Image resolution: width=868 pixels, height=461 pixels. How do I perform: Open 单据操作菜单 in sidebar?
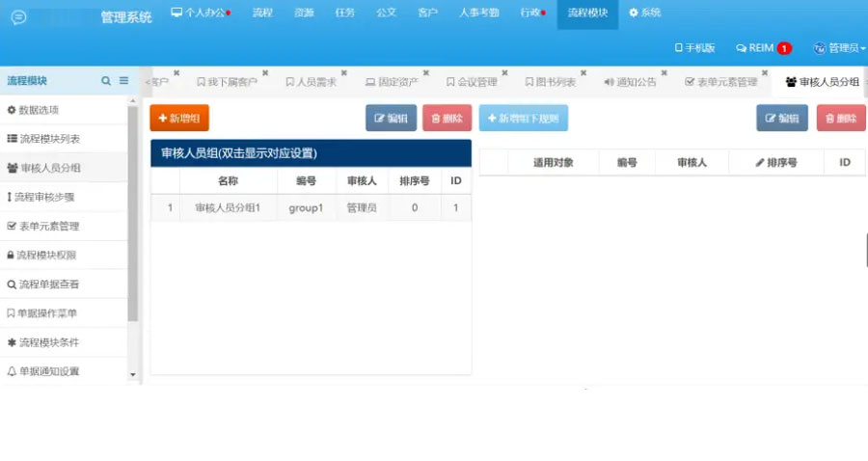coord(64,313)
